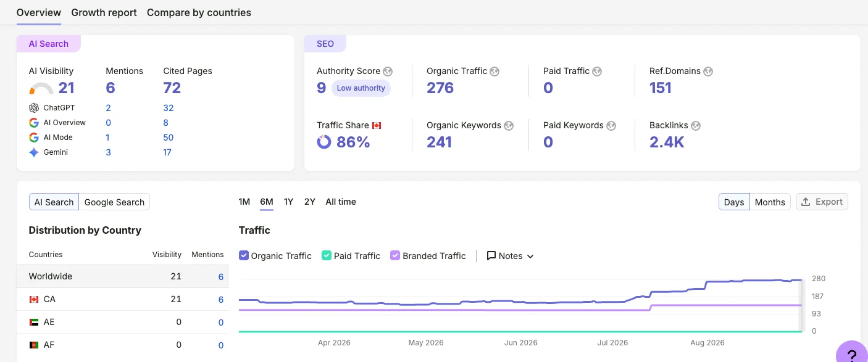Image resolution: width=868 pixels, height=362 pixels.
Task: Click the Notes speech bubble icon
Action: pyautogui.click(x=491, y=255)
